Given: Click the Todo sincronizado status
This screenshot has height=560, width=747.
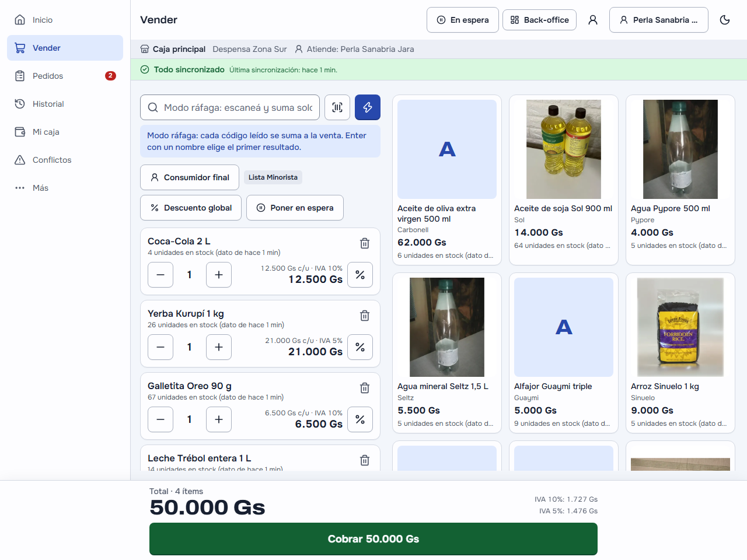Looking at the screenshot, I should pos(189,69).
